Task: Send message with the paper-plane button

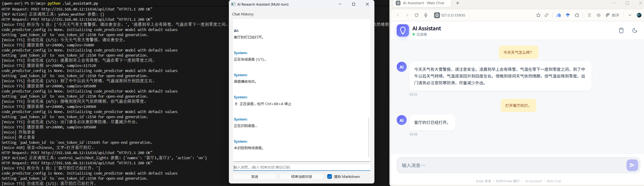Action: click(x=632, y=165)
